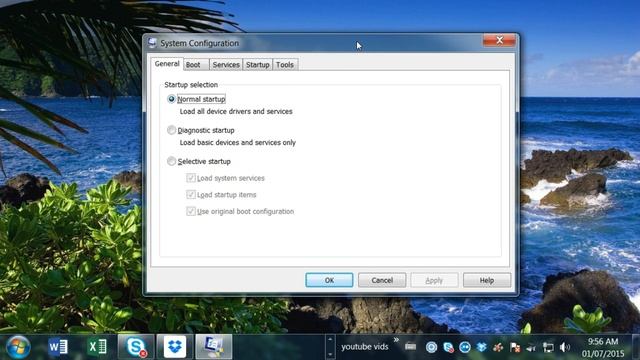Toggle Load system services checkbox
This screenshot has width=640, height=360.
pyautogui.click(x=191, y=178)
